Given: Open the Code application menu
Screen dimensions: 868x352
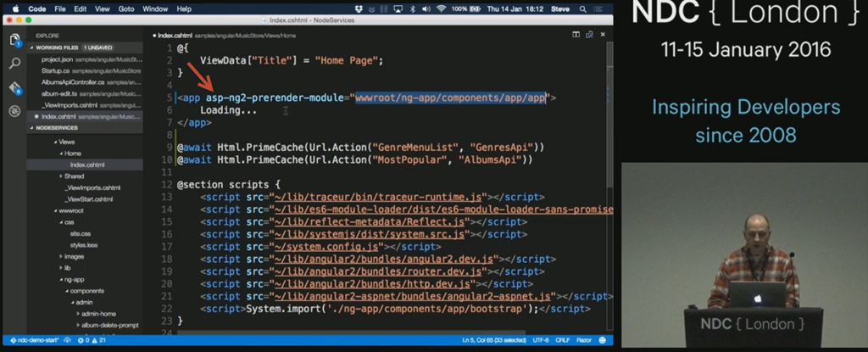Looking at the screenshot, I should (37, 8).
